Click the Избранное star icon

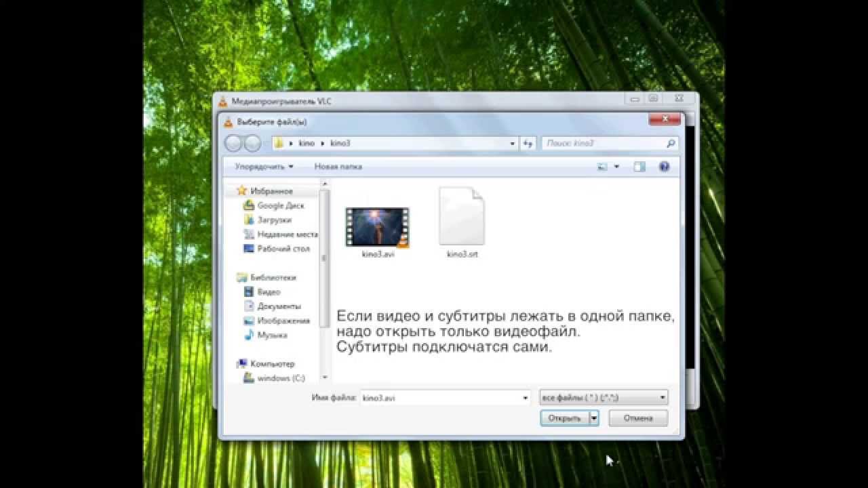click(x=241, y=191)
